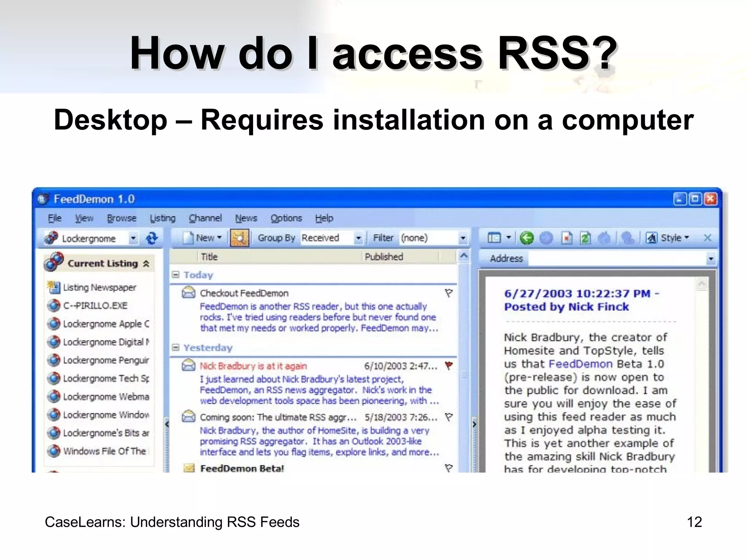Collapse the Today group
The width and height of the screenshot is (747, 560).
[176, 275]
